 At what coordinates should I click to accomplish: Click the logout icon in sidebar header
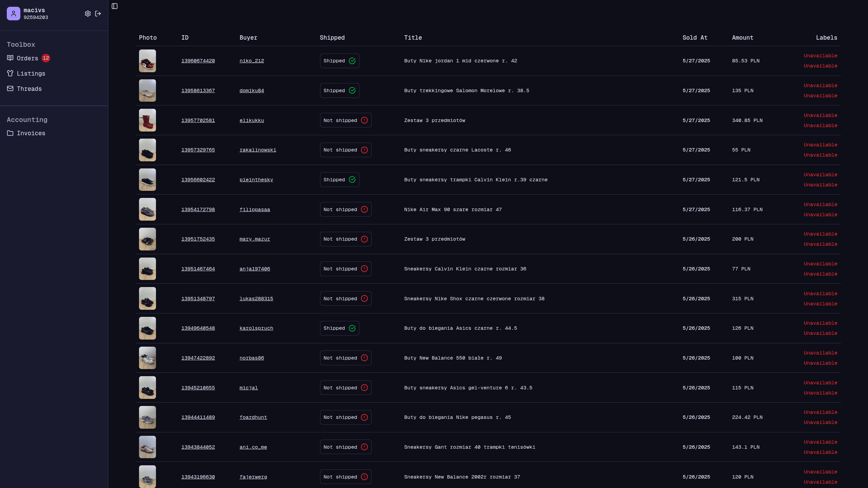tap(98, 14)
